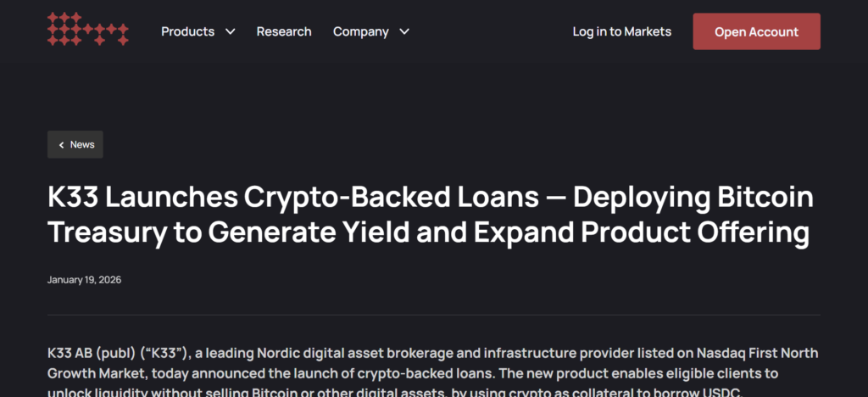Open the Products menu
Viewport: 868px width, 397px height.
[188, 31]
